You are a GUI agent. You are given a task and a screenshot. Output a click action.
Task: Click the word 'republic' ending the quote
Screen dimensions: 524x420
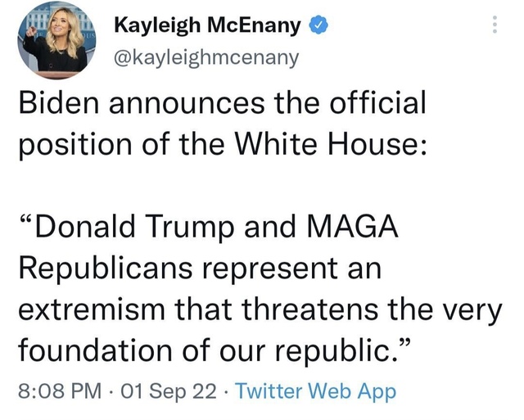click(x=329, y=351)
